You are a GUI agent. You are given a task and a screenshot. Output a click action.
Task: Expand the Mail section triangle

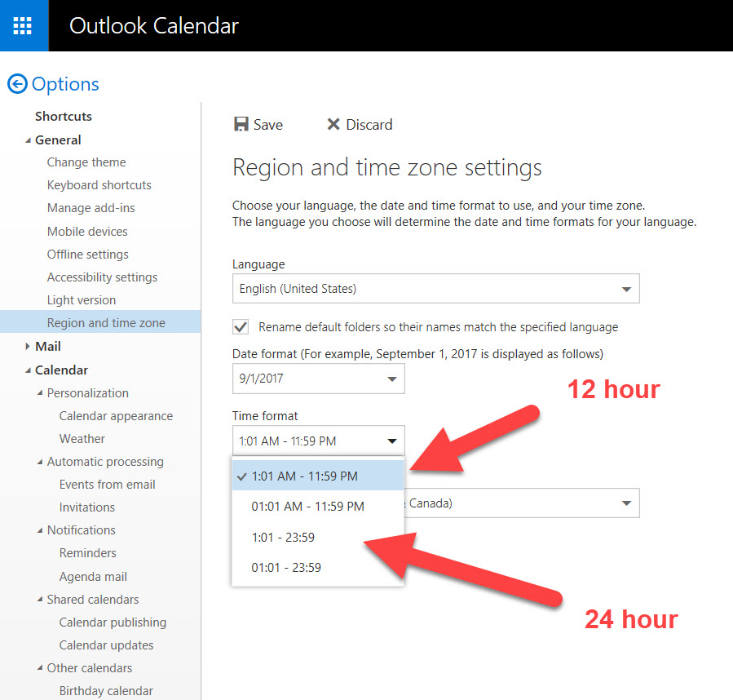[x=28, y=346]
